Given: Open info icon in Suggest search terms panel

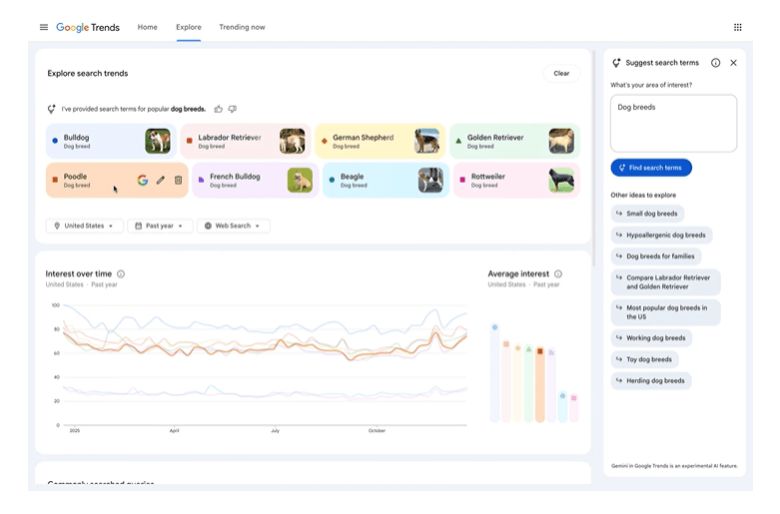Looking at the screenshot, I should [715, 63].
